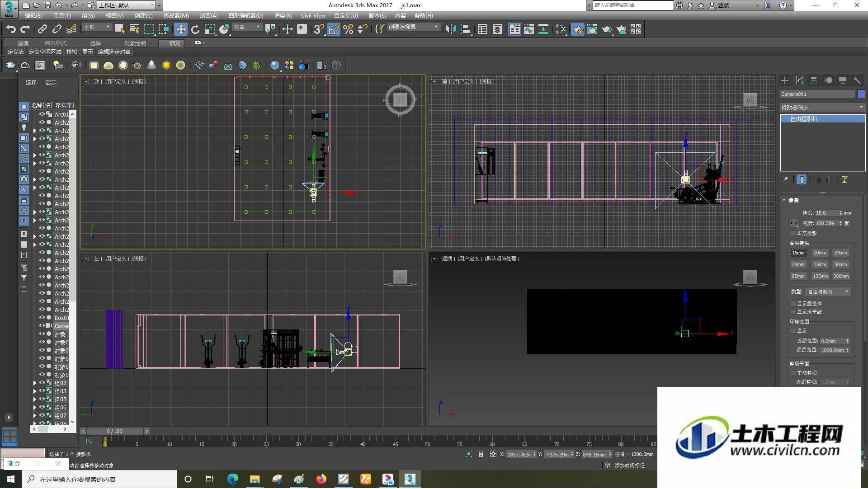Open the Curve Editor icon
The width and height of the screenshot is (868, 489).
[529, 29]
